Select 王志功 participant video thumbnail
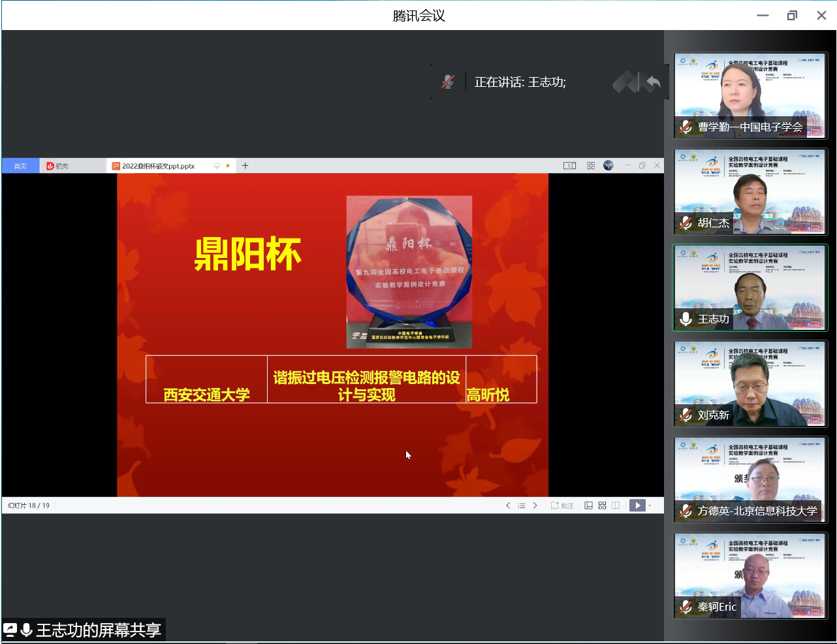The image size is (837, 644). (x=750, y=288)
